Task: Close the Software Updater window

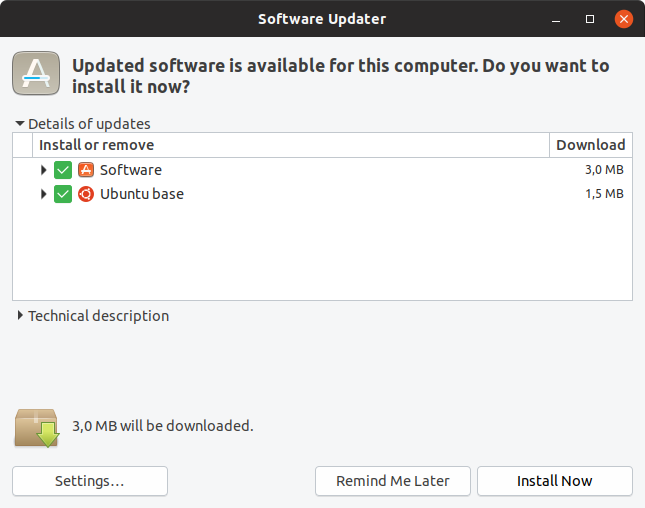Action: [624, 19]
